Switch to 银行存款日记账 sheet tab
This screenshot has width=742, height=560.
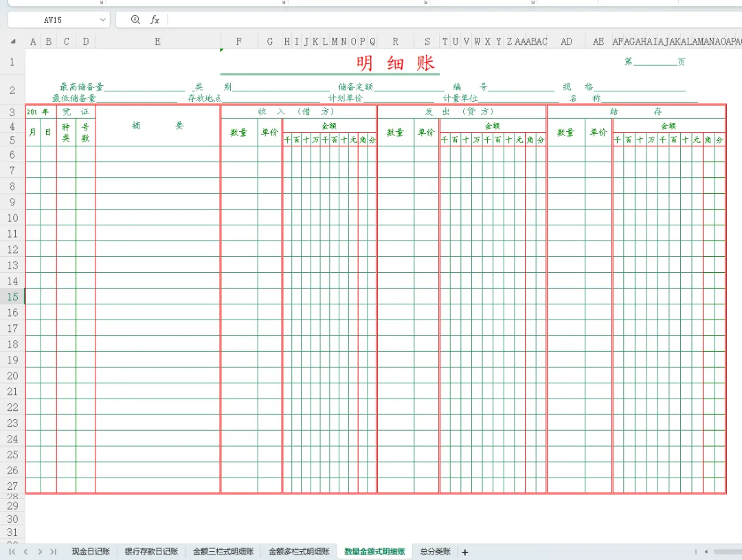(151, 552)
